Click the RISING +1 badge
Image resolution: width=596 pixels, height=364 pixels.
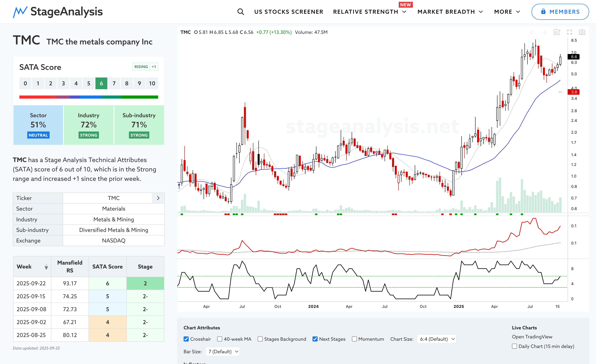pyautogui.click(x=145, y=67)
